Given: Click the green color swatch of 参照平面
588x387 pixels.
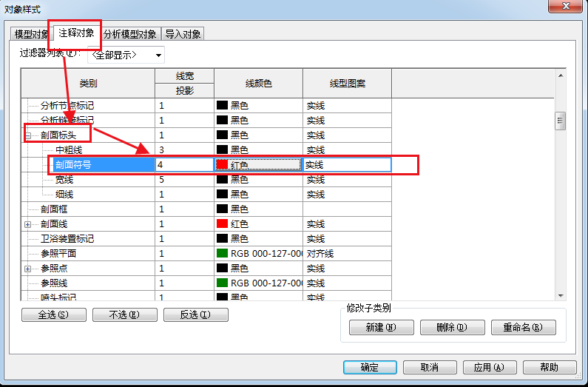Looking at the screenshot, I should tap(222, 254).
